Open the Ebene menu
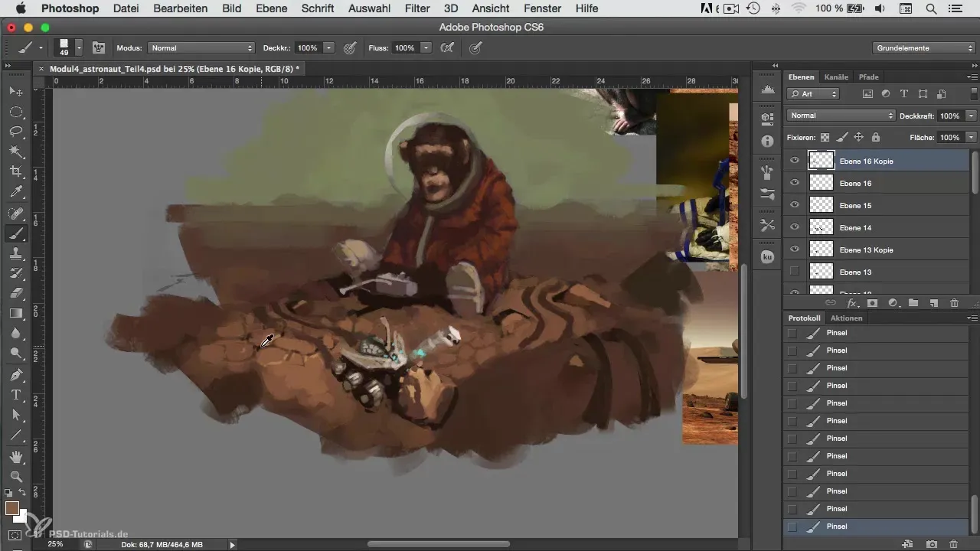 coord(272,8)
